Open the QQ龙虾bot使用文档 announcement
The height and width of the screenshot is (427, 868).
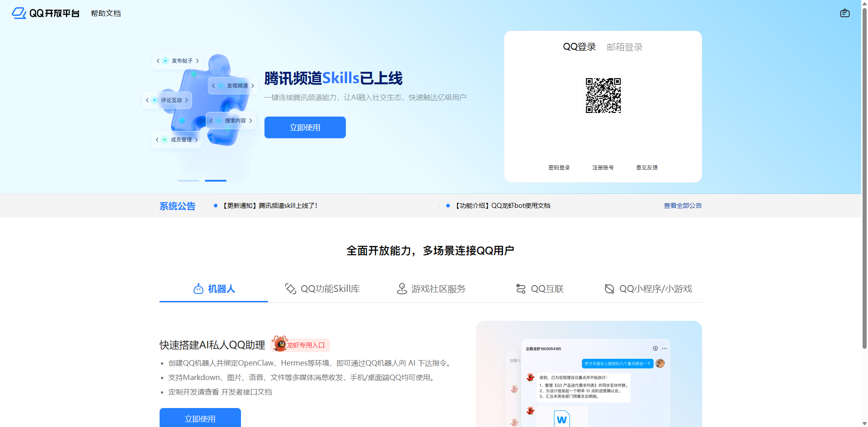[503, 206]
